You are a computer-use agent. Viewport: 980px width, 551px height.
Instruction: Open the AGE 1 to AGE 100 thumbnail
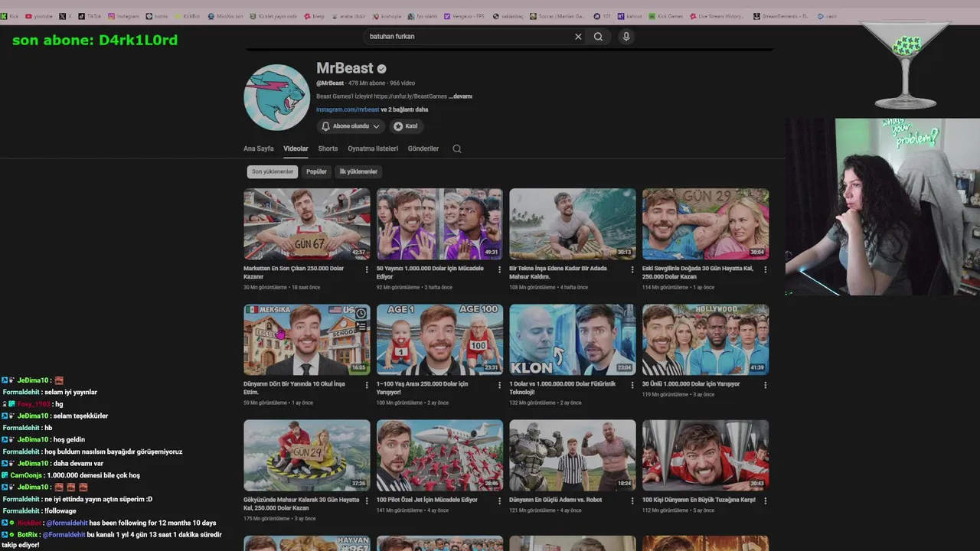[439, 339]
